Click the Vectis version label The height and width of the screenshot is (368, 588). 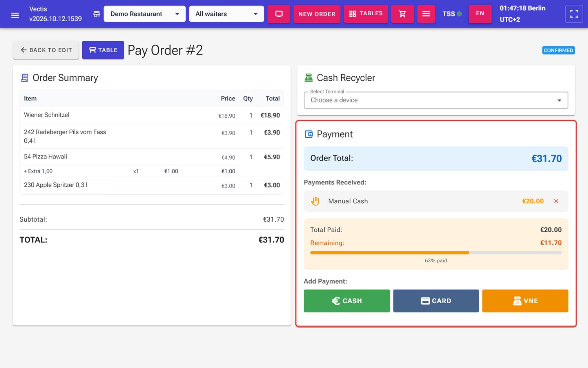pyautogui.click(x=55, y=14)
